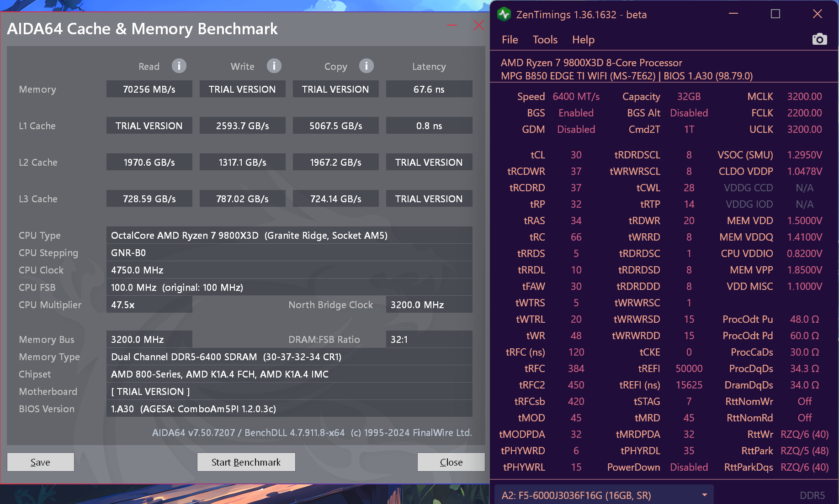Click the tPHYRDL value 35
Image resolution: width=839 pixels, height=504 pixels.
click(689, 451)
